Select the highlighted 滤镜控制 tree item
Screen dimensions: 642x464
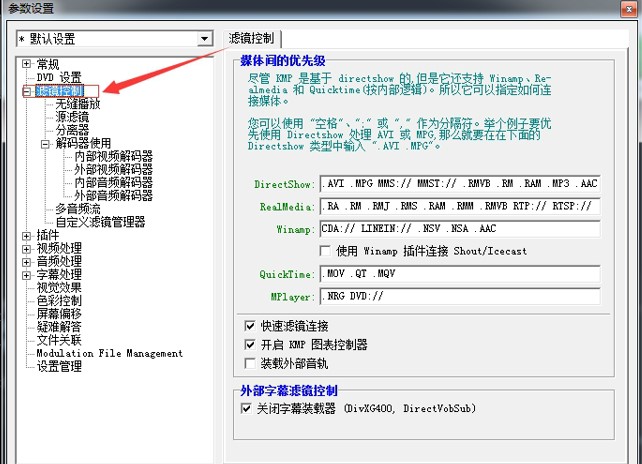click(60, 91)
